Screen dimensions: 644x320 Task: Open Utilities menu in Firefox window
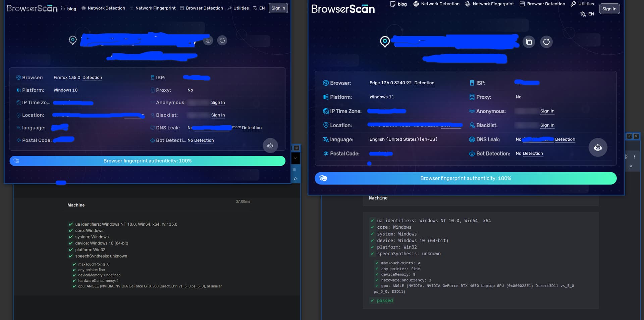[x=238, y=8]
